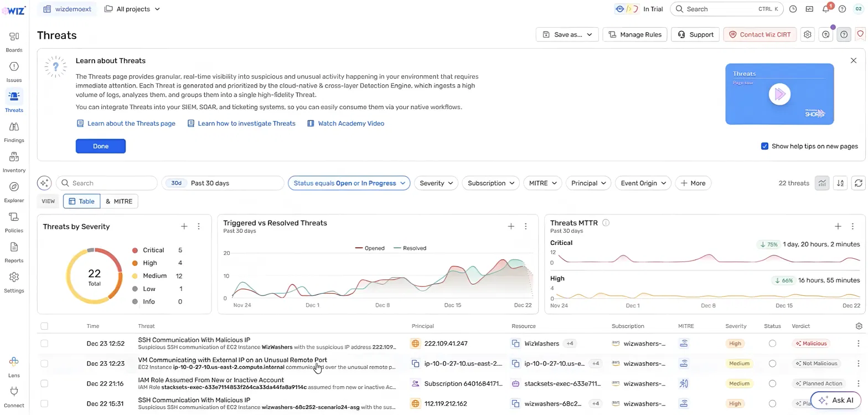The height and width of the screenshot is (415, 868).
Task: Select the Dec 23 12:23 threat checkbox
Action: tap(44, 363)
